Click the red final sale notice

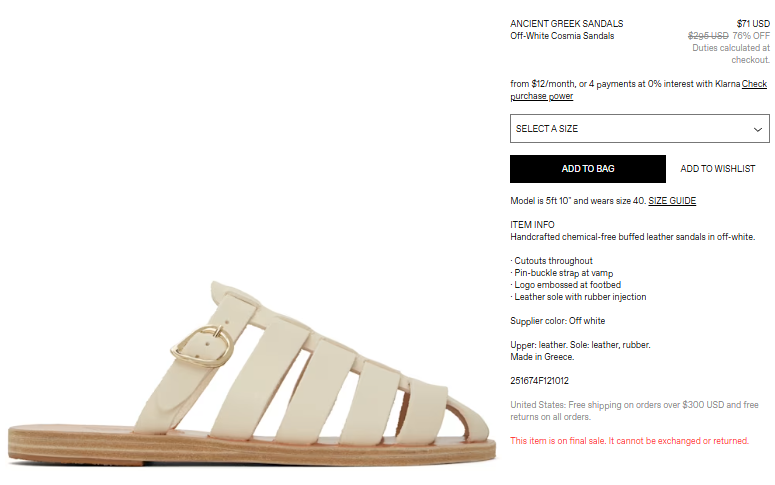629,441
